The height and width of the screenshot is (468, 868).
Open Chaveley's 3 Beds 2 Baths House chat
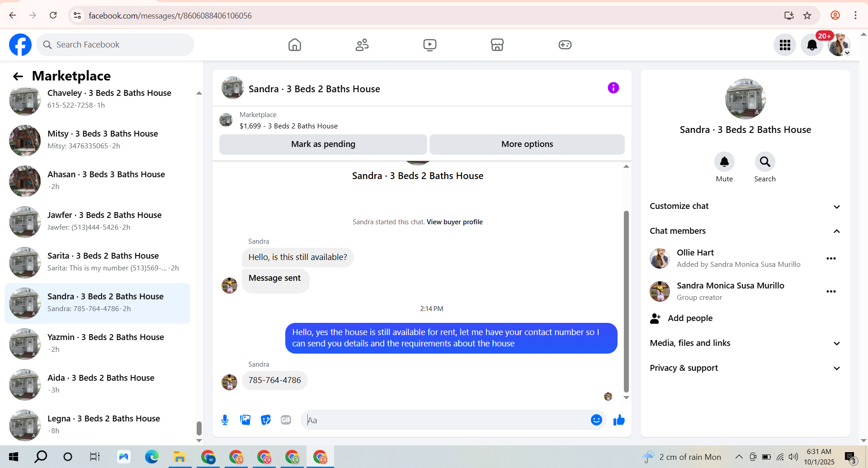pos(97,99)
